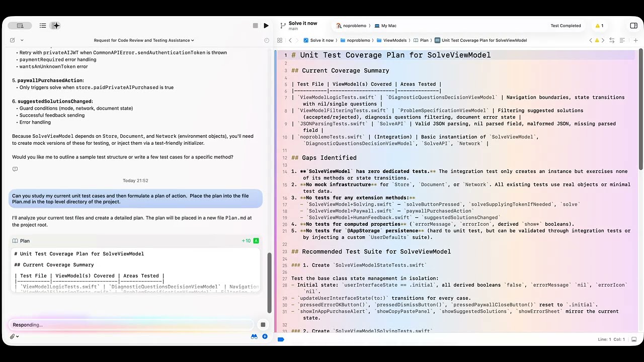Viewport: 644px width, 362px height.
Task: Open Unit Test Coverage Plan jump bar item
Action: tap(480, 40)
